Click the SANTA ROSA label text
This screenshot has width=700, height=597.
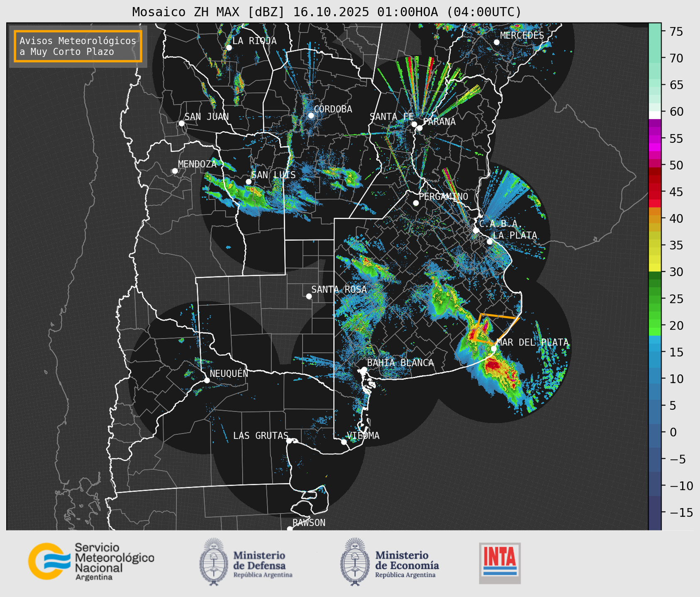click(339, 289)
